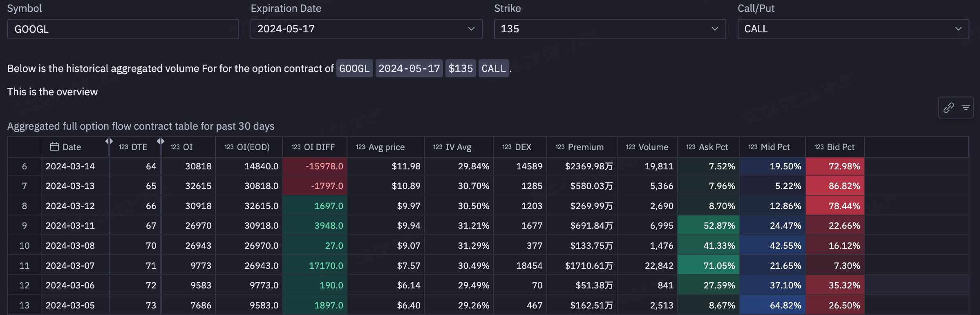
Task: Sort by the Ask Pct column header
Action: 708,147
